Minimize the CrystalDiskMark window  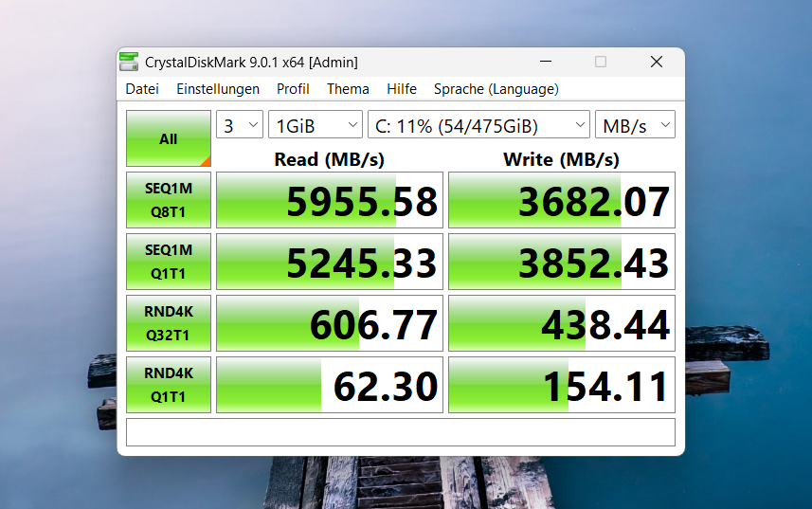point(546,62)
